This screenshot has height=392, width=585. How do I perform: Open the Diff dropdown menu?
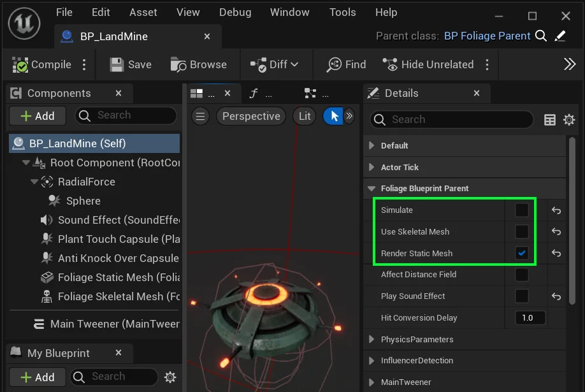click(x=294, y=65)
